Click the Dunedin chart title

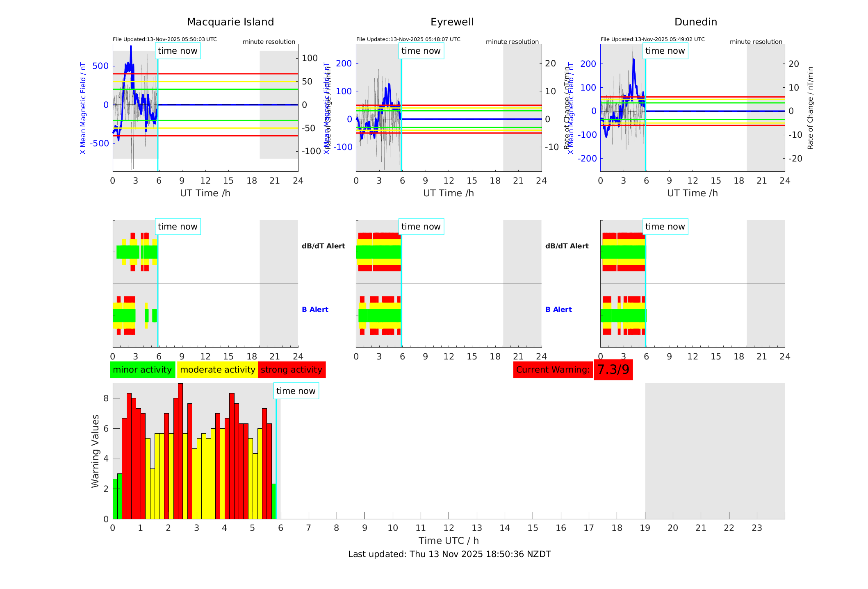695,22
